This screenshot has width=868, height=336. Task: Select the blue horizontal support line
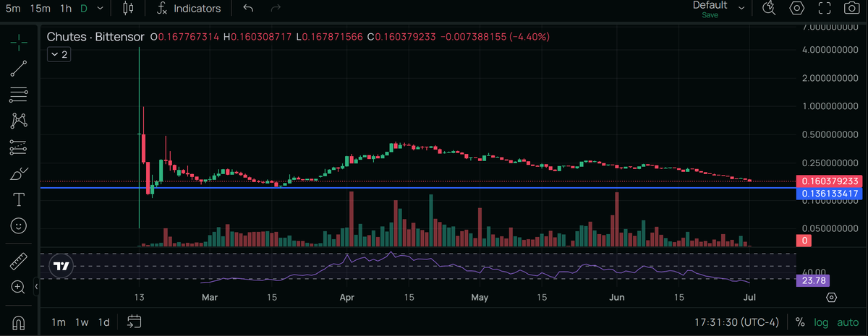coord(417,188)
